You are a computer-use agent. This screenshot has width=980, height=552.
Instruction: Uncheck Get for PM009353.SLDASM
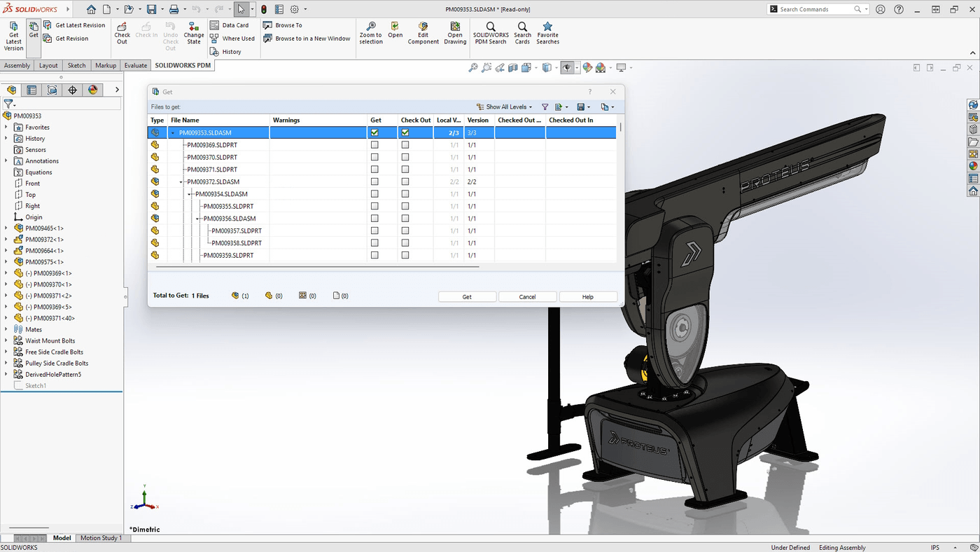coord(374,132)
